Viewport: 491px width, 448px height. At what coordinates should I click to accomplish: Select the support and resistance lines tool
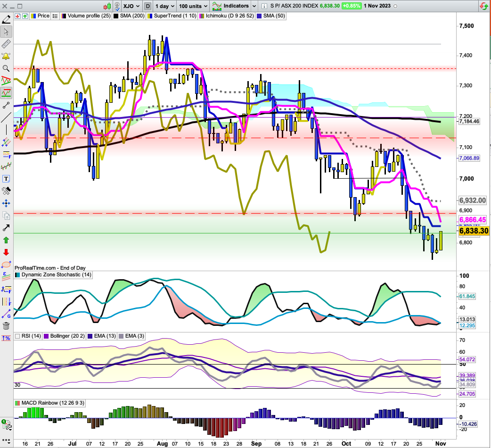pyautogui.click(x=6, y=93)
